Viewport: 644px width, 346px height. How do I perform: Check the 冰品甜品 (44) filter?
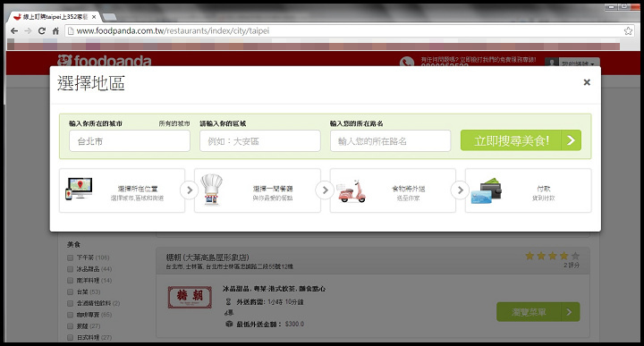[70, 269]
